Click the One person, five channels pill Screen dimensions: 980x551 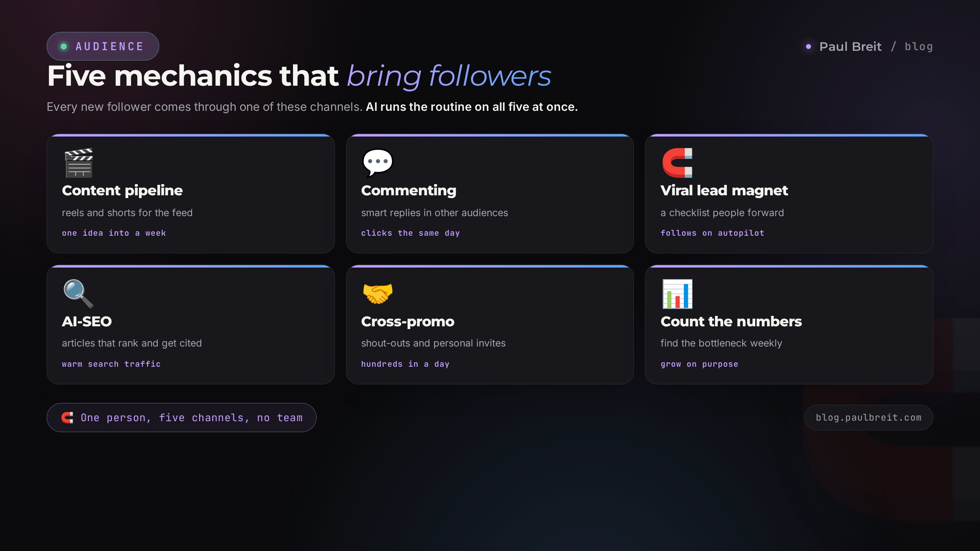182,418
